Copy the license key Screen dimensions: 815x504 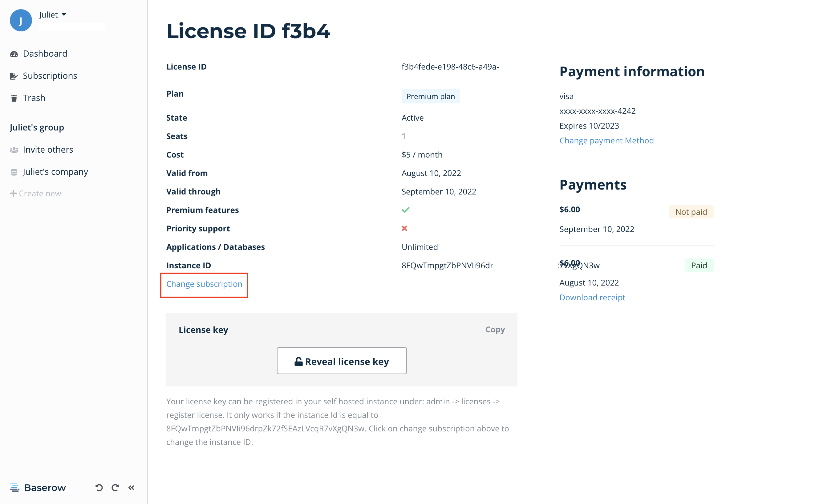[x=495, y=329]
